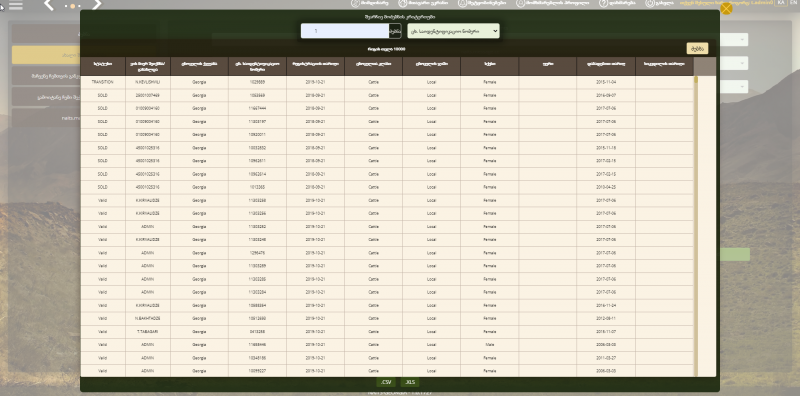
Task: Open the second dropdown in the background page
Action: [x=734, y=63]
